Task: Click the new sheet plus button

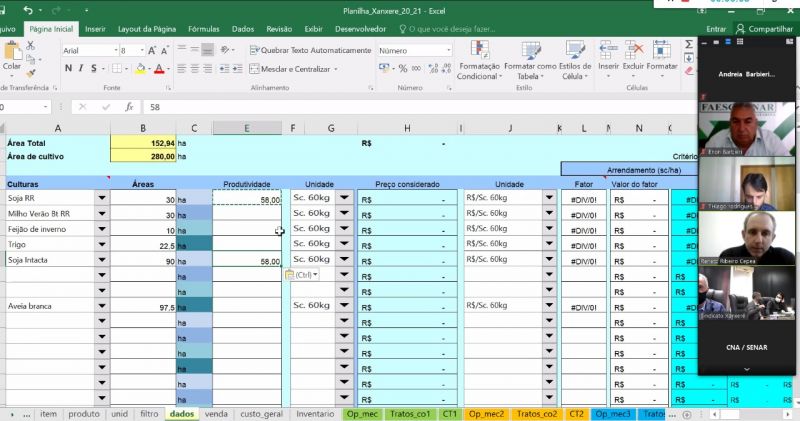Action: 687,414
